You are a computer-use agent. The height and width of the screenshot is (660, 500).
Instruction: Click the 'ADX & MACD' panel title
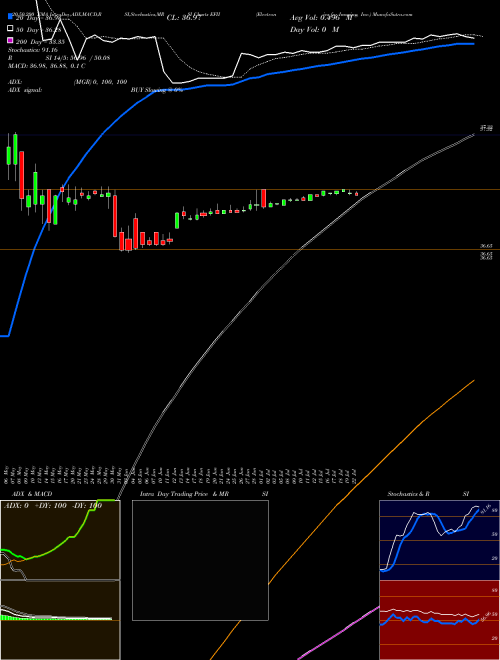pos(32,494)
